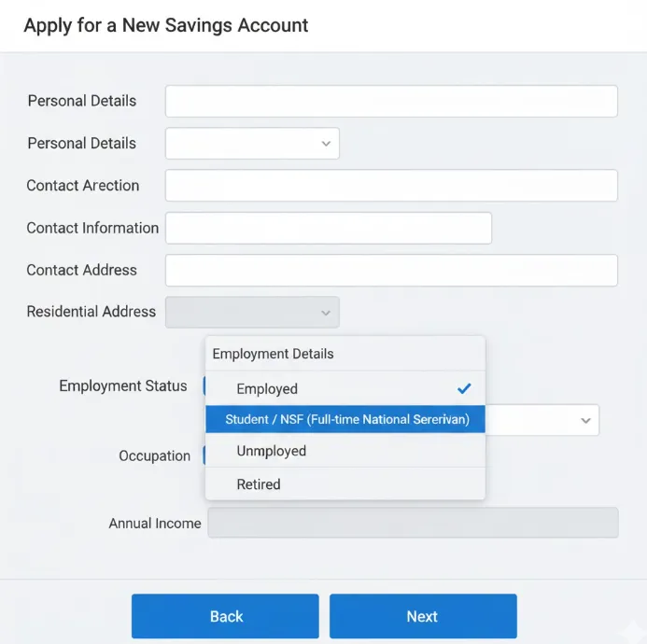647x644 pixels.
Task: Focus the first Personal Details text field
Action: pyautogui.click(x=391, y=101)
